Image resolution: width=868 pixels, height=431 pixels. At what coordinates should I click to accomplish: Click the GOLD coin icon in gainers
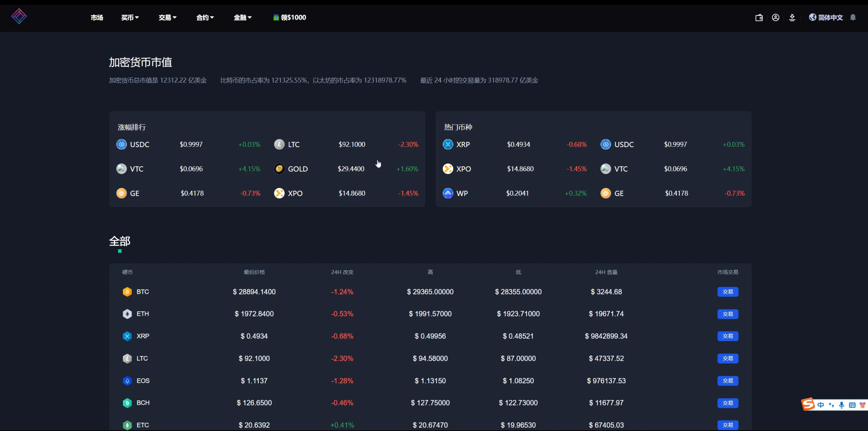click(x=279, y=169)
